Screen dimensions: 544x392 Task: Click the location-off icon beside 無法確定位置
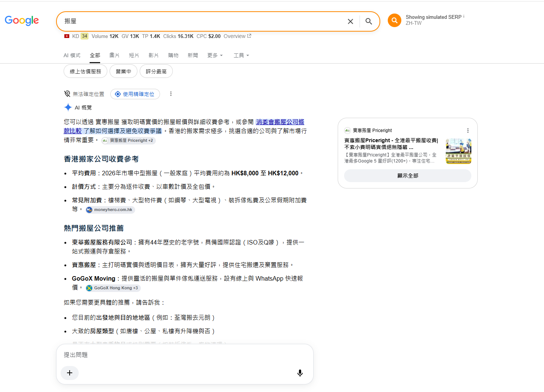click(67, 94)
